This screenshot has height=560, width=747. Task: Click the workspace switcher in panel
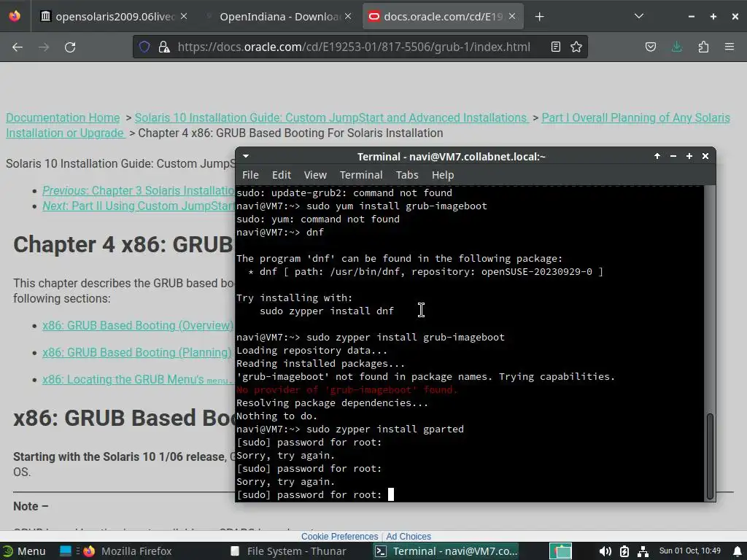tap(561, 551)
